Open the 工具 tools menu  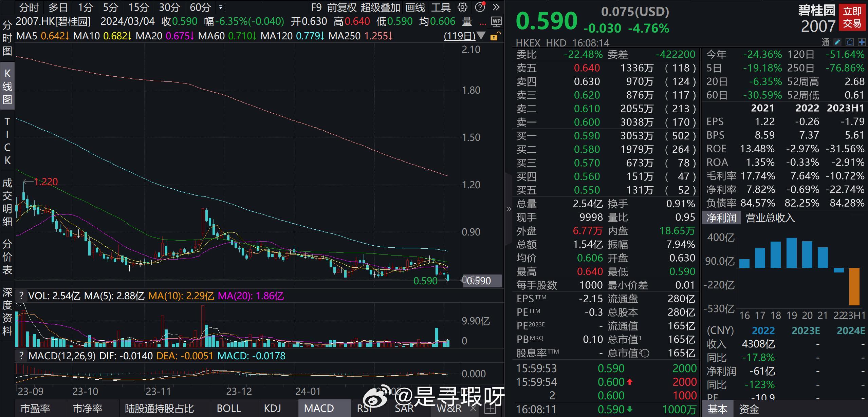click(x=441, y=7)
